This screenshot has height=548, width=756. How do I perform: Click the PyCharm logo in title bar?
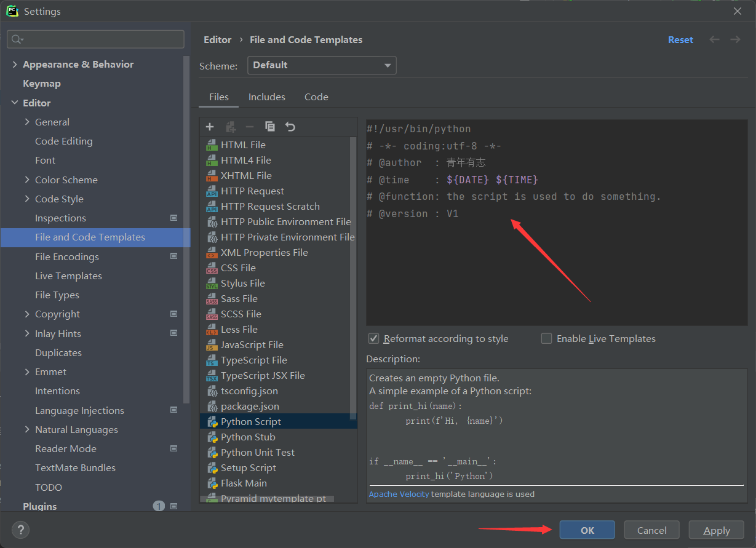point(12,11)
